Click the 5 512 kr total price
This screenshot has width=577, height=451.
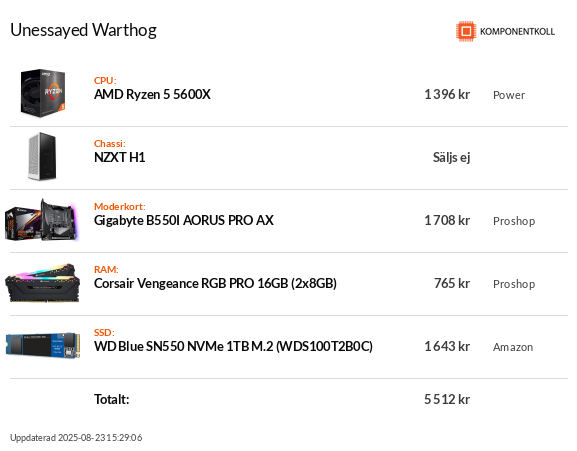[x=447, y=399]
